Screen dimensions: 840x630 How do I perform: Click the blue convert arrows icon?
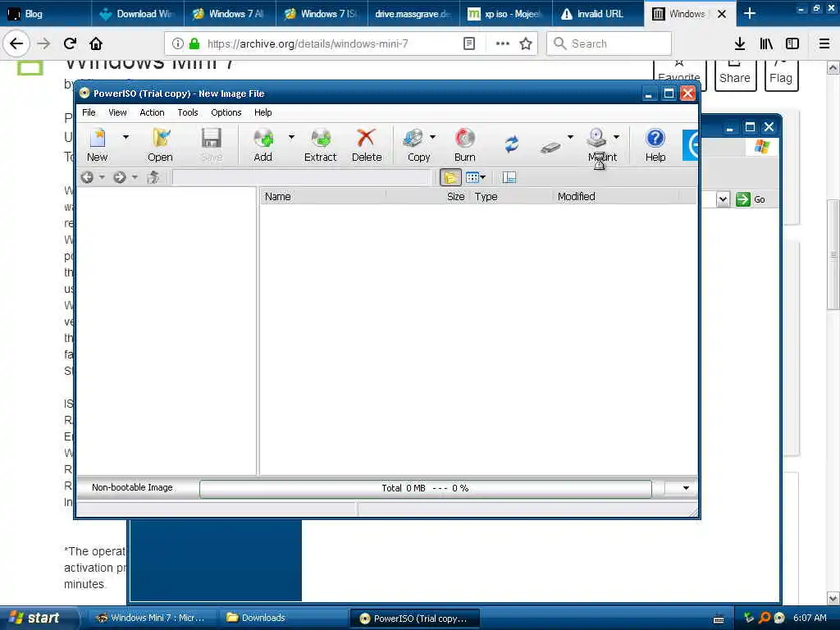click(512, 144)
